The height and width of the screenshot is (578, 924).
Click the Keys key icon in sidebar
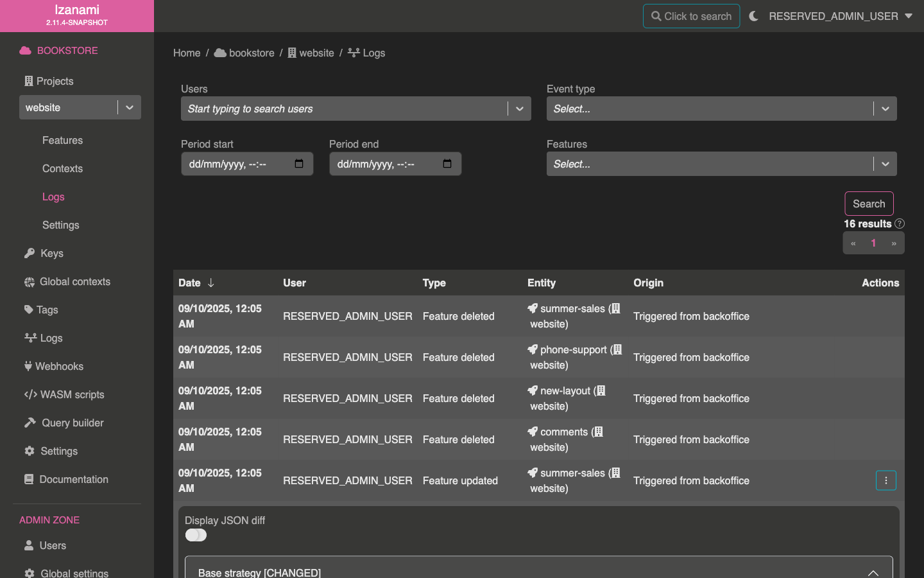(30, 253)
